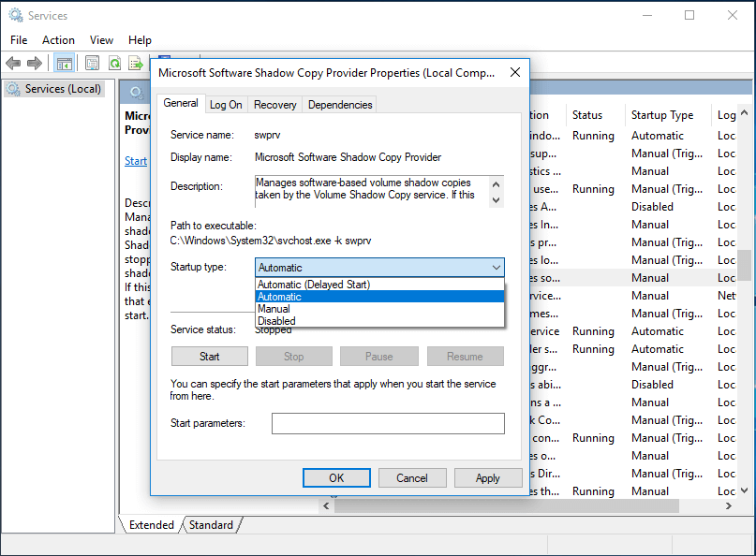The height and width of the screenshot is (556, 756).
Task: Sort by the Status column header
Action: pyautogui.click(x=596, y=115)
